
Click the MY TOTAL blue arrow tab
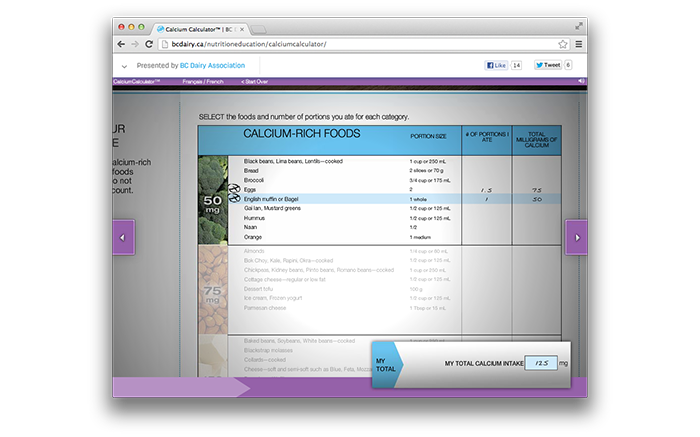387,365
